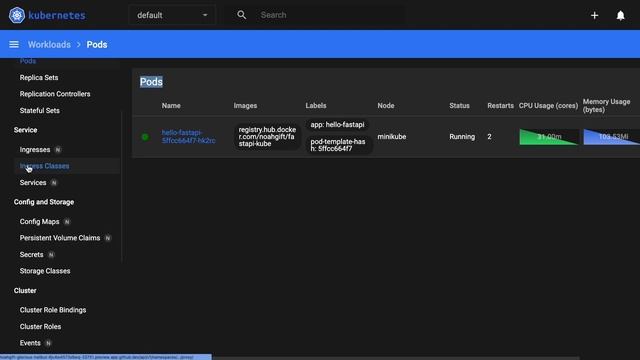Viewport: 640px width, 360px height.
Task: Click the blue memory usage sparkline
Action: click(x=611, y=137)
